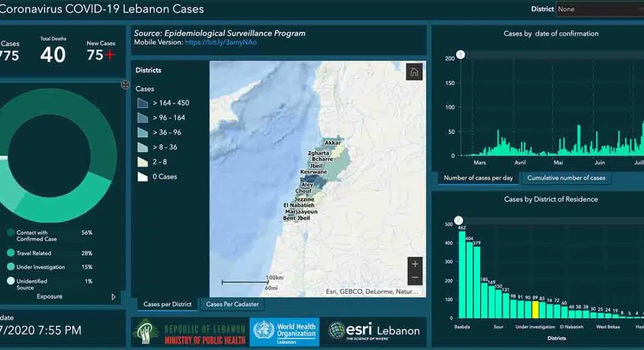Toggle Contact with Confirmed Case legend item

[x=11, y=232]
